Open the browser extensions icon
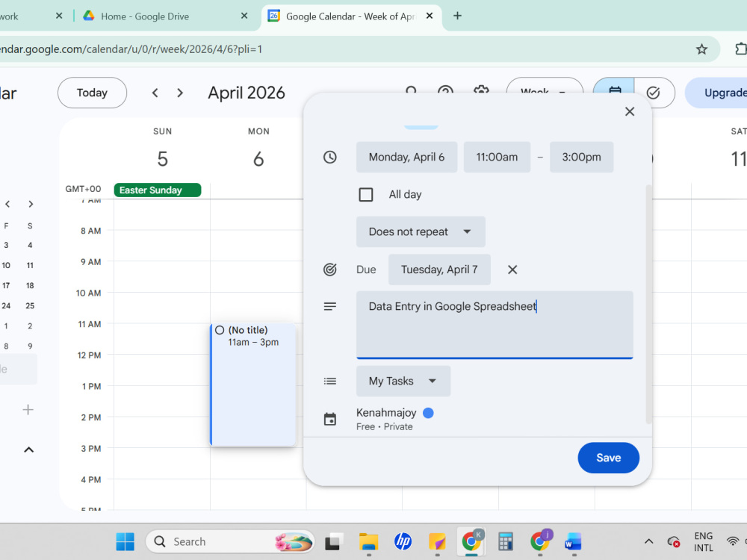 coord(741,49)
